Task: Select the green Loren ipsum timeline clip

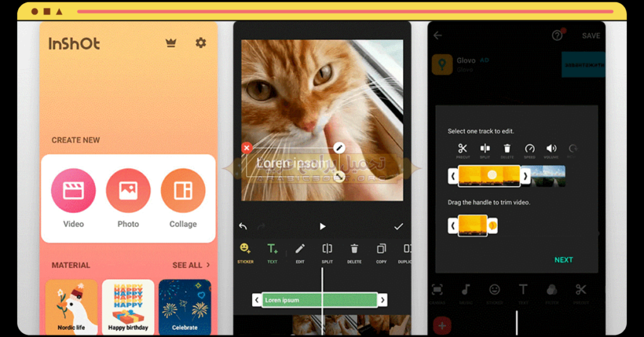Action: (319, 300)
